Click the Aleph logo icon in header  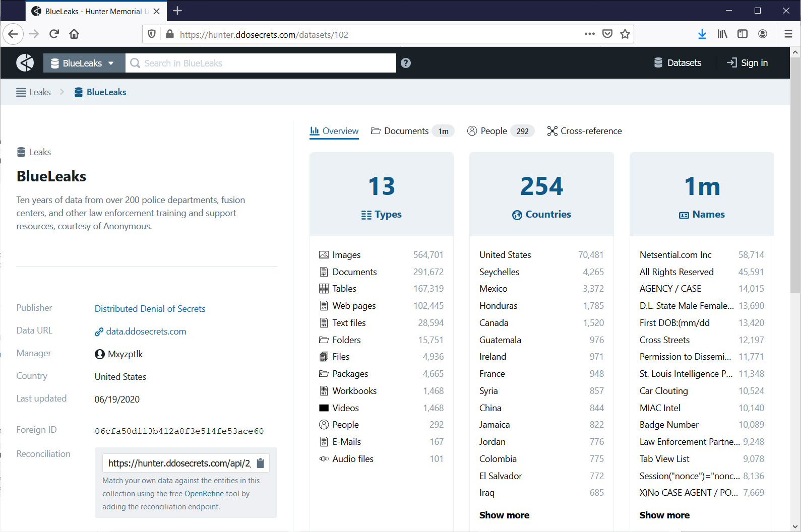pos(25,63)
